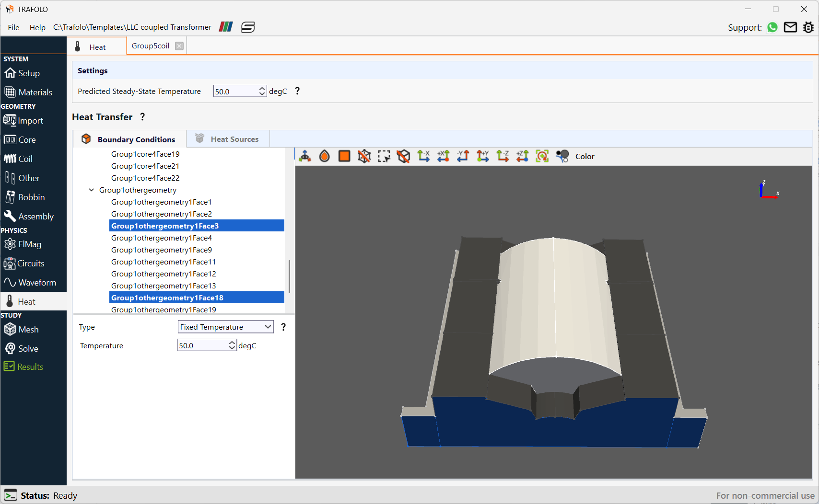Open the File menu
819x504 pixels.
pyautogui.click(x=13, y=27)
